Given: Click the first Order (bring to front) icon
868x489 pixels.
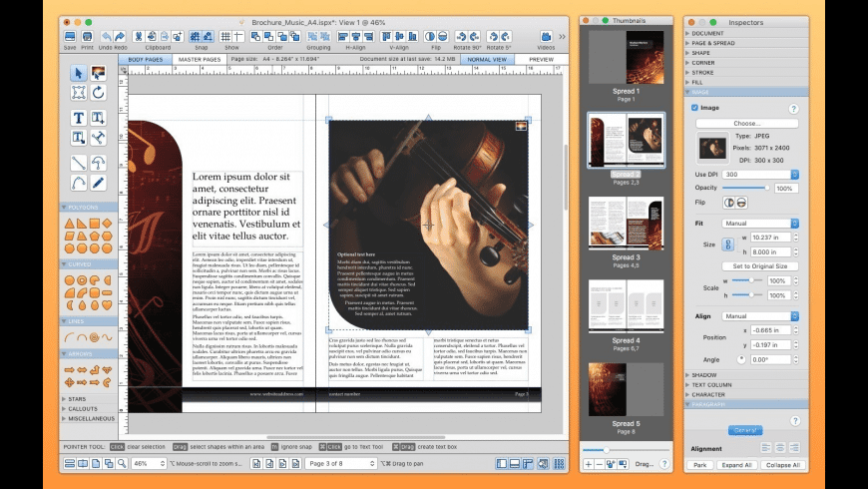Looking at the screenshot, I should coord(255,37).
